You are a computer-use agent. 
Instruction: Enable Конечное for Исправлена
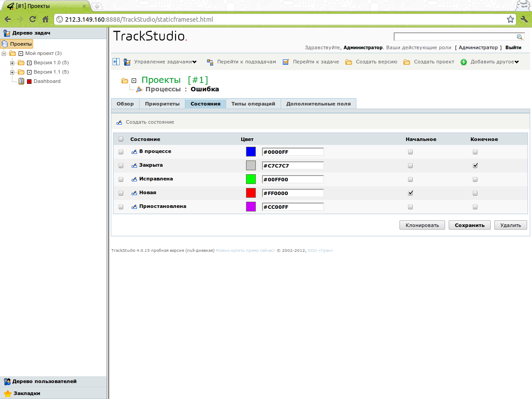coord(475,179)
